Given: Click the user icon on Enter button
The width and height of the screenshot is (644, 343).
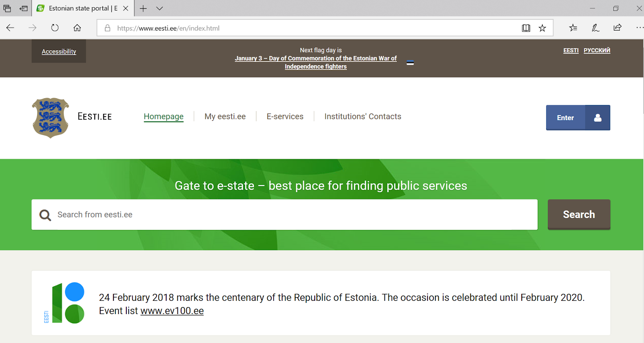Looking at the screenshot, I should click(x=598, y=117).
